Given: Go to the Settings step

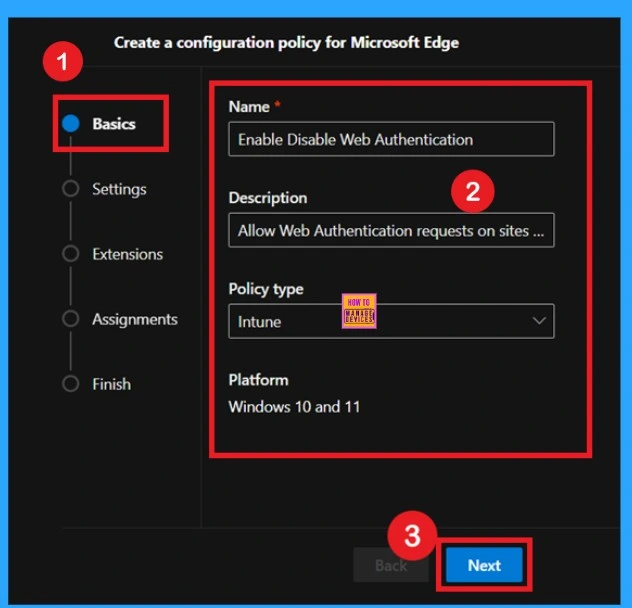Looking at the screenshot, I should [x=119, y=189].
